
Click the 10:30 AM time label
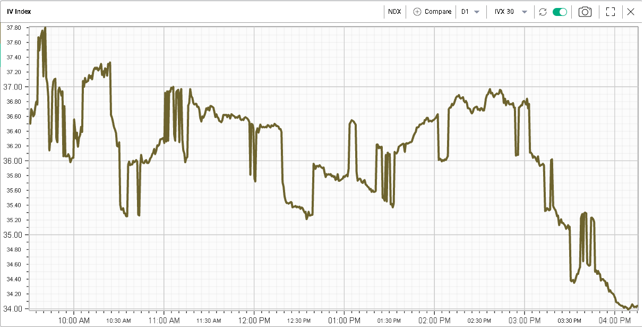(x=119, y=321)
